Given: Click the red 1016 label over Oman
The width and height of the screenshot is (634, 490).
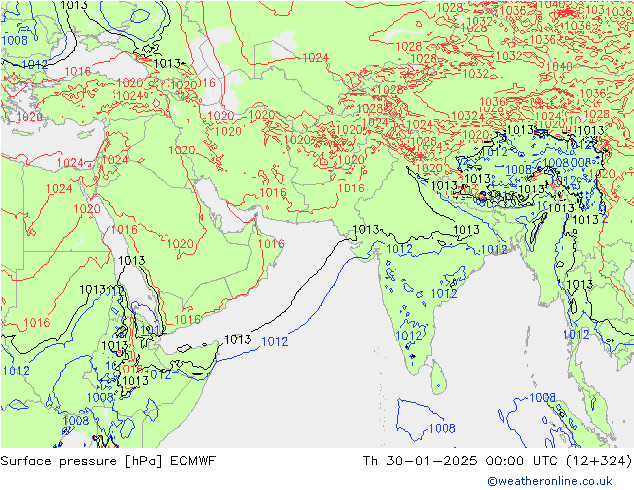Looking at the screenshot, I should coord(271,244).
